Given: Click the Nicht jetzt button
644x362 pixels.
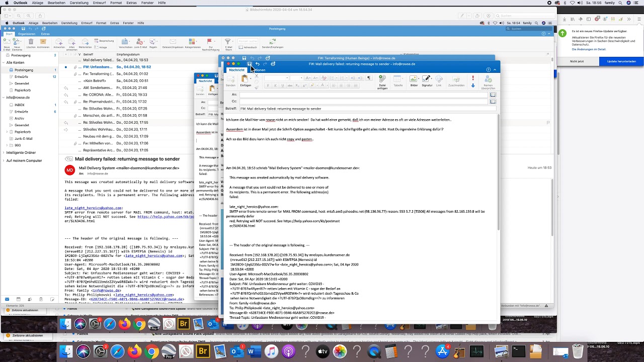Looking at the screenshot, I should pos(577,61).
